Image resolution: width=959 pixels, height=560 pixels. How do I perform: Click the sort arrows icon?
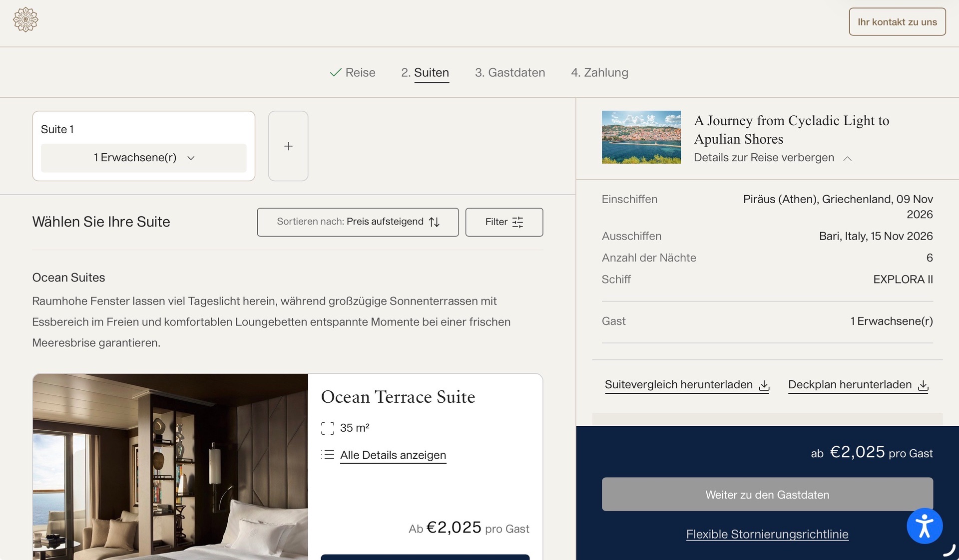[x=434, y=222]
